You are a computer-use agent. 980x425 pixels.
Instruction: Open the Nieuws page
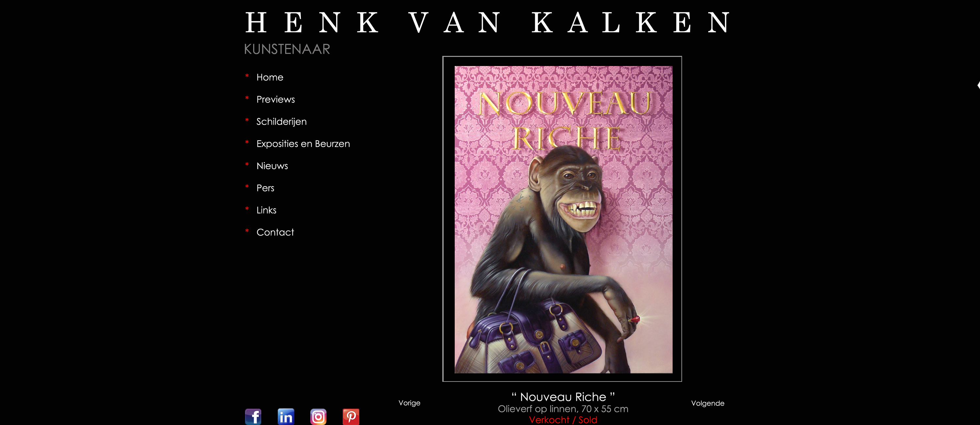[x=272, y=166]
